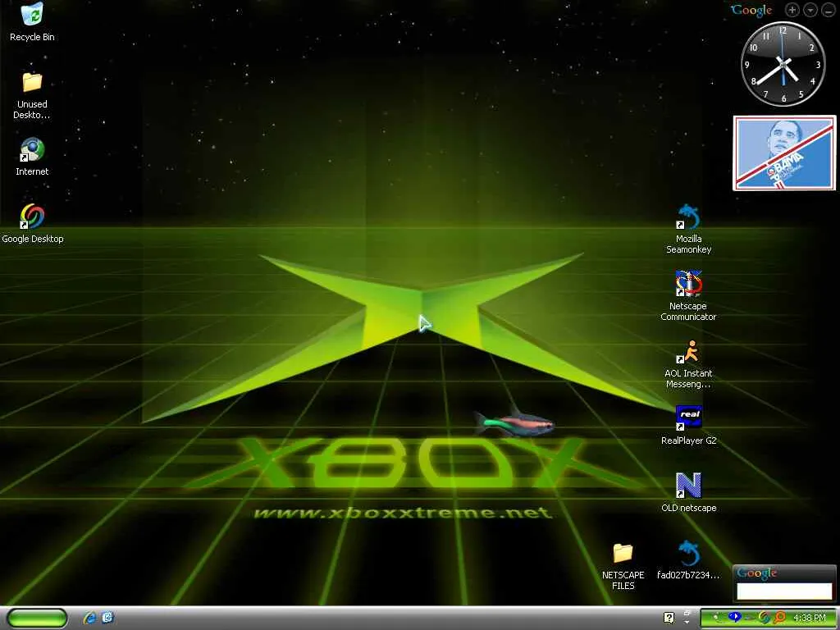Select the NETSCAPE FILES folder icon
This screenshot has height=630, width=840.
pos(623,553)
